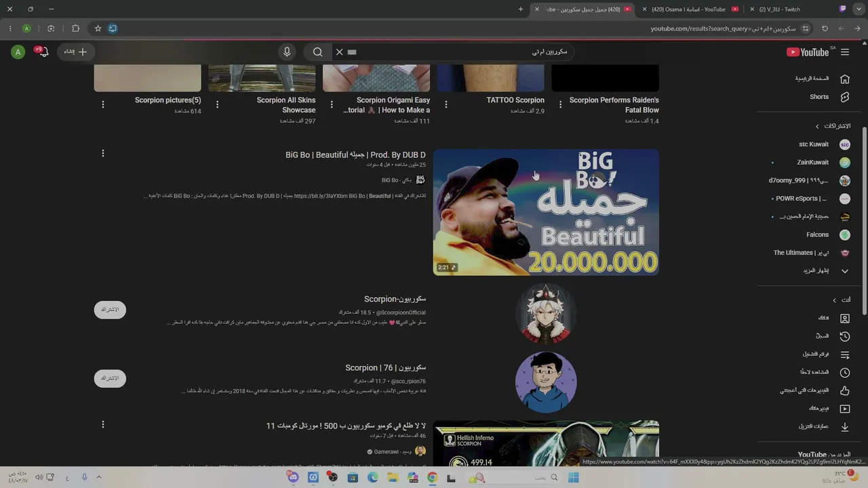Open the POWR eSports subscription
This screenshot has height=488, width=868.
pos(812,199)
